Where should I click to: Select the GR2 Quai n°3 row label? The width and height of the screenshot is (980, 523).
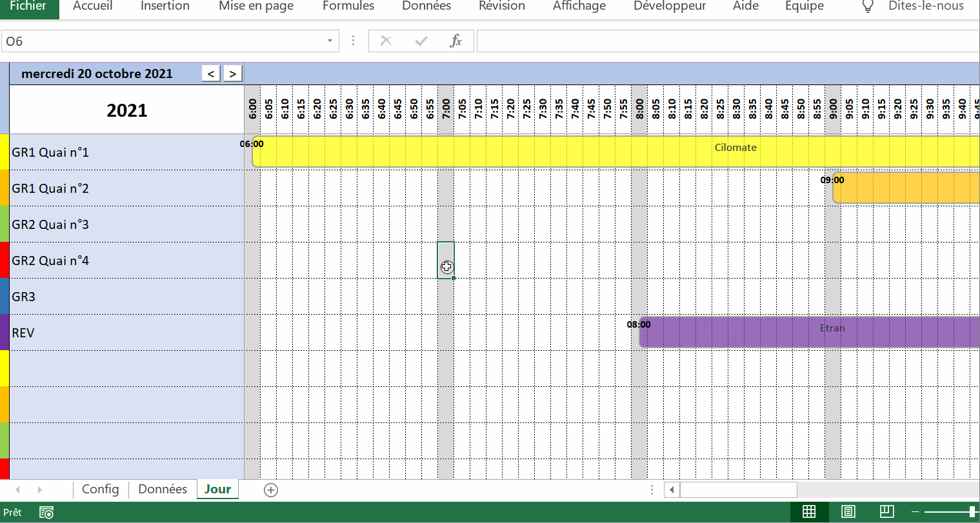[x=127, y=224]
